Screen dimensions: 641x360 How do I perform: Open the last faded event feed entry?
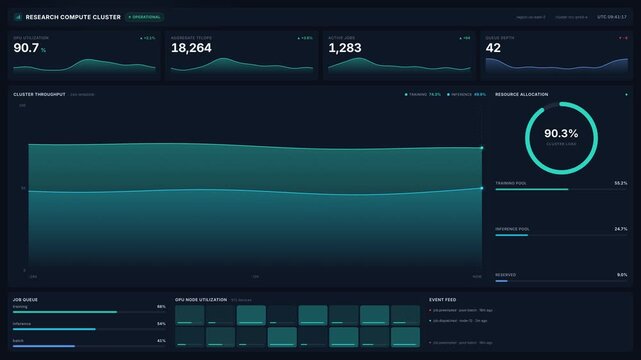click(461, 342)
